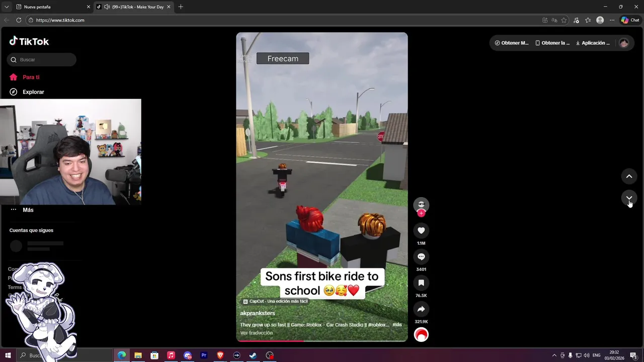Open the Copilot Chat button
This screenshot has width=644, height=362.
630,20
